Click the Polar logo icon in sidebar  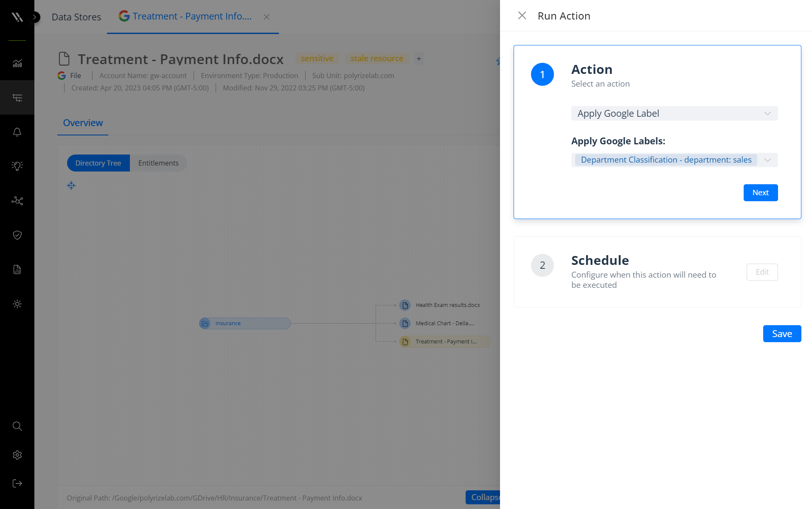point(17,17)
